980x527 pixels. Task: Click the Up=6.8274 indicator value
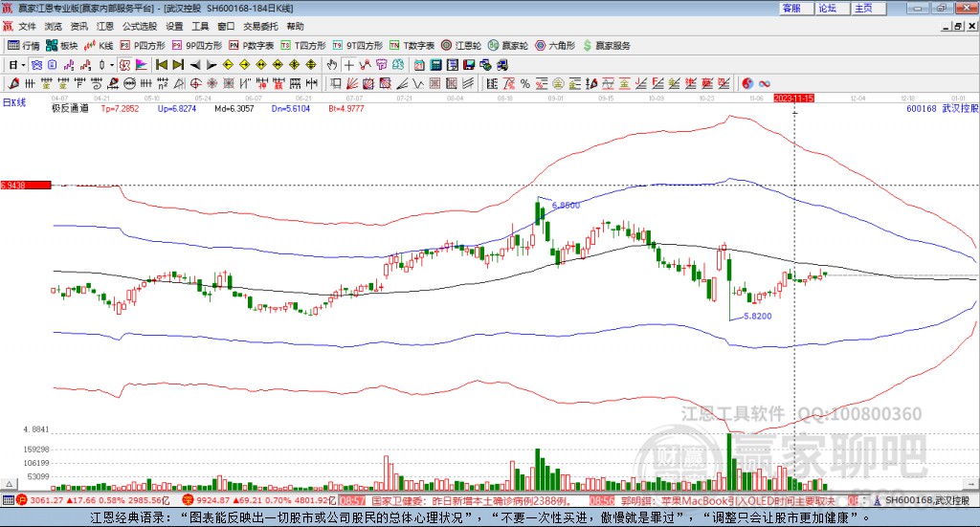click(177, 109)
